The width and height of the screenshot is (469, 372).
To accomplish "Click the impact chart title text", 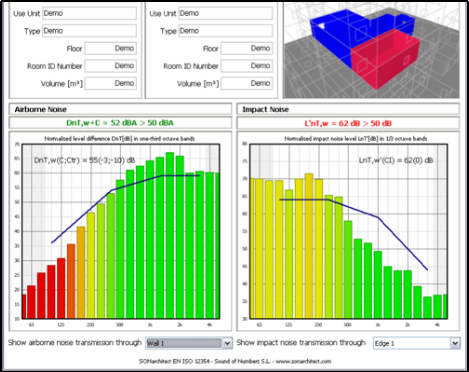I will click(x=356, y=138).
